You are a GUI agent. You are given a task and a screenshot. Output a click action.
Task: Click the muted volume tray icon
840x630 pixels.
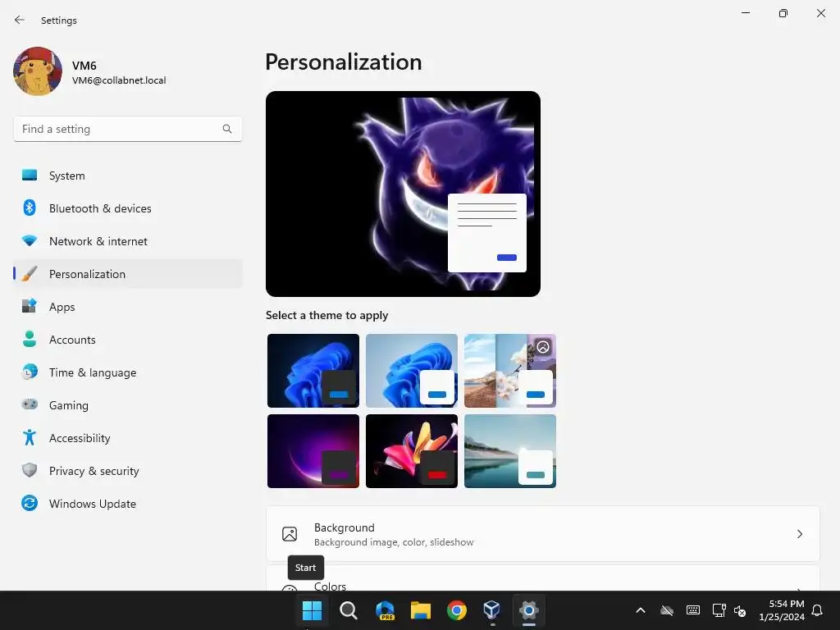[741, 610]
